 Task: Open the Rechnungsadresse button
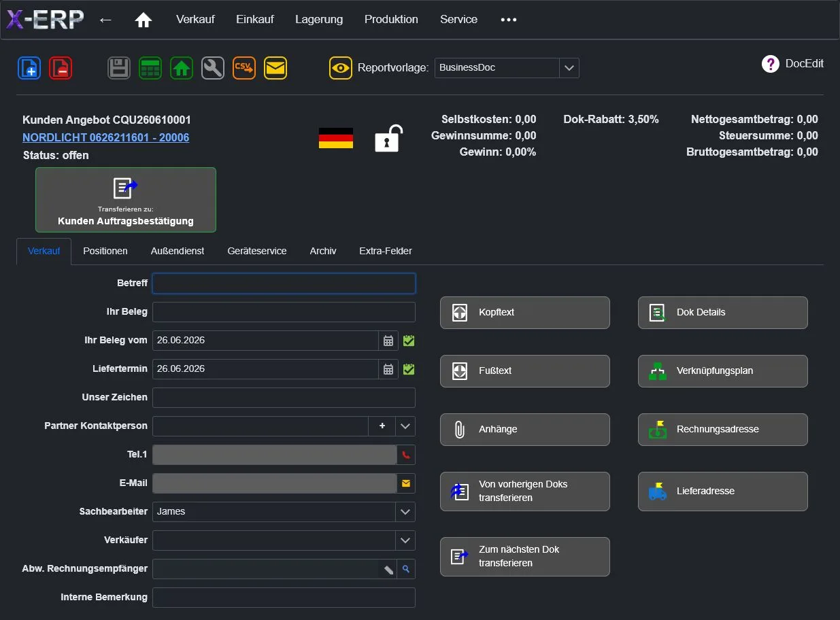pyautogui.click(x=723, y=430)
